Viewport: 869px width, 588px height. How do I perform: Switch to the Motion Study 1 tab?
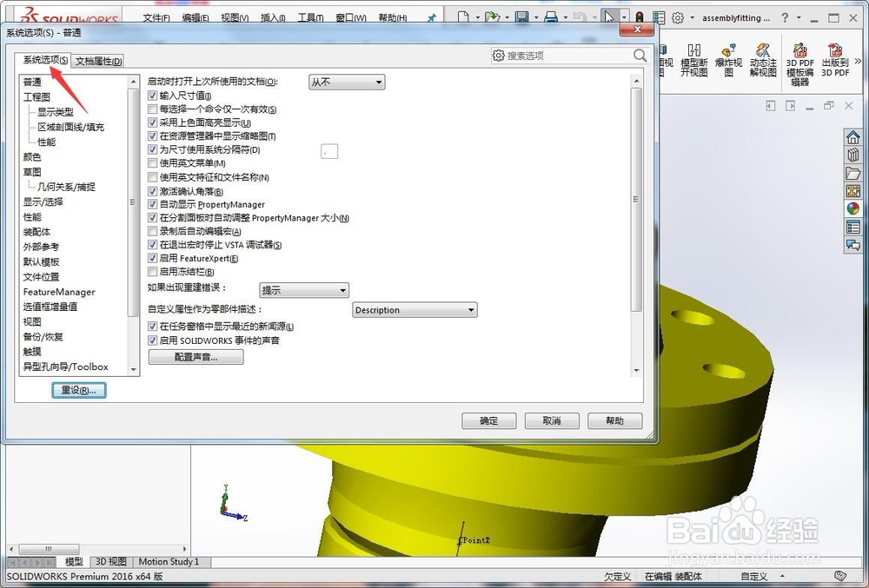click(x=169, y=561)
